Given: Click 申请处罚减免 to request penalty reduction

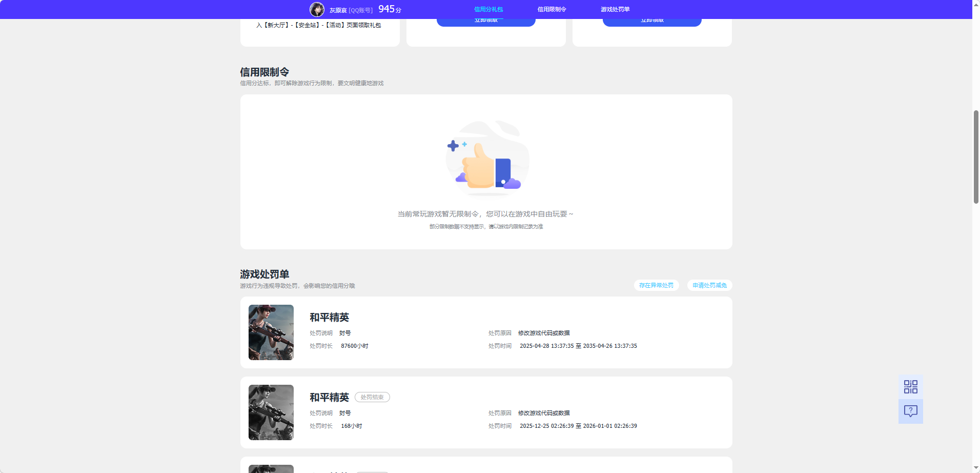Looking at the screenshot, I should click(x=710, y=285).
